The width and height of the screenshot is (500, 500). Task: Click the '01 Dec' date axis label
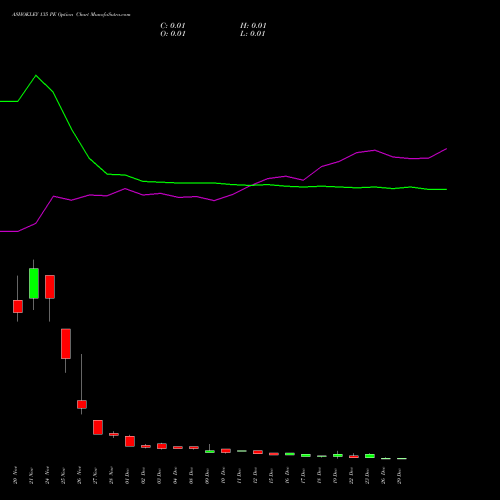coord(127,475)
